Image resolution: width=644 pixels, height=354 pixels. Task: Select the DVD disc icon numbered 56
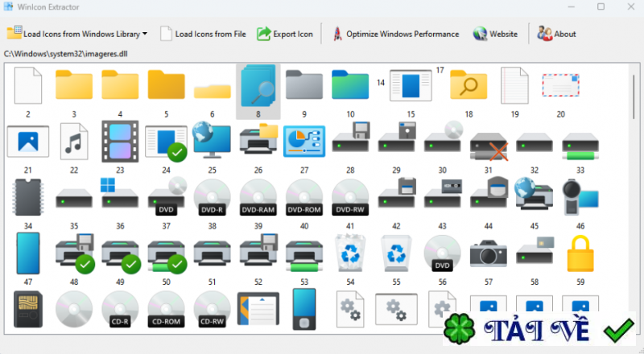click(442, 253)
